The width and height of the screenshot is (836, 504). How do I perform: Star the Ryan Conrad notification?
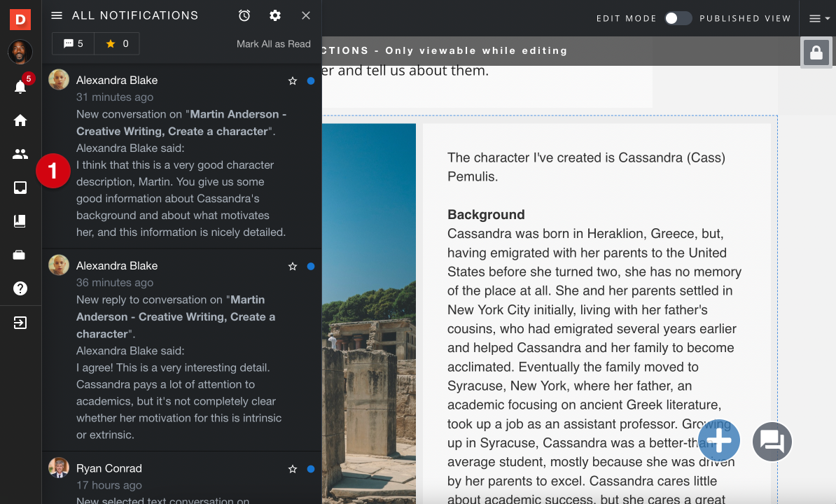[x=293, y=469]
